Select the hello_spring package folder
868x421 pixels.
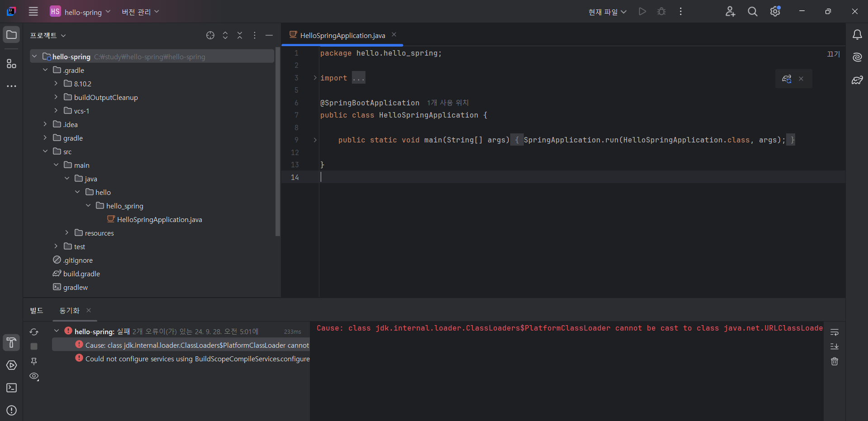pos(125,206)
